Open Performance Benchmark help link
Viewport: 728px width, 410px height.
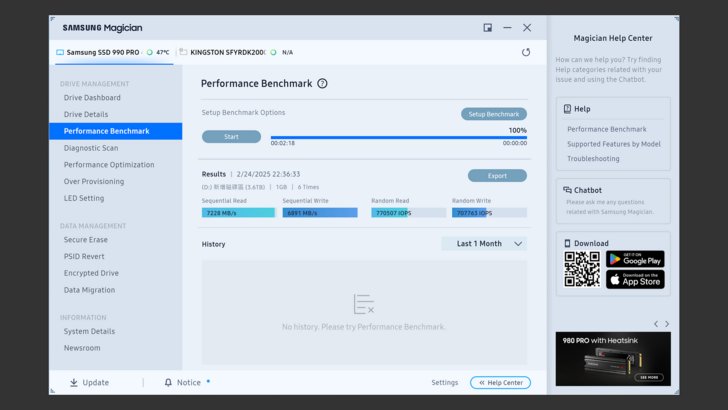pyautogui.click(x=606, y=129)
